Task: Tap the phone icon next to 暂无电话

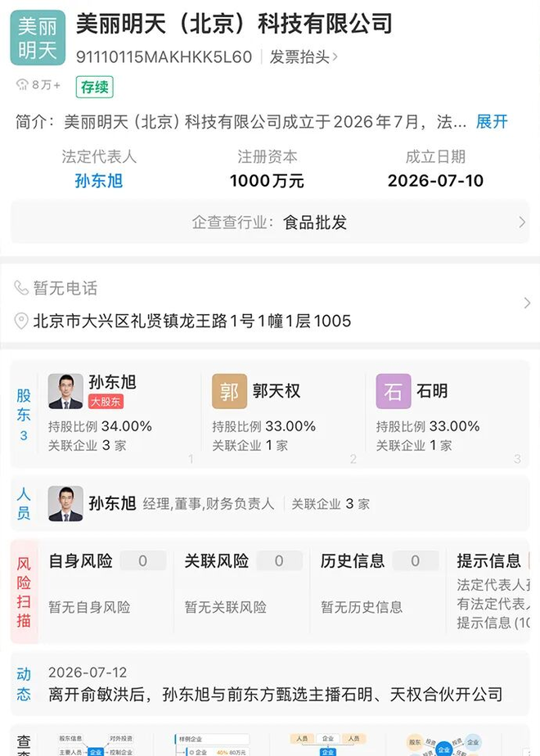Action: coord(21,288)
